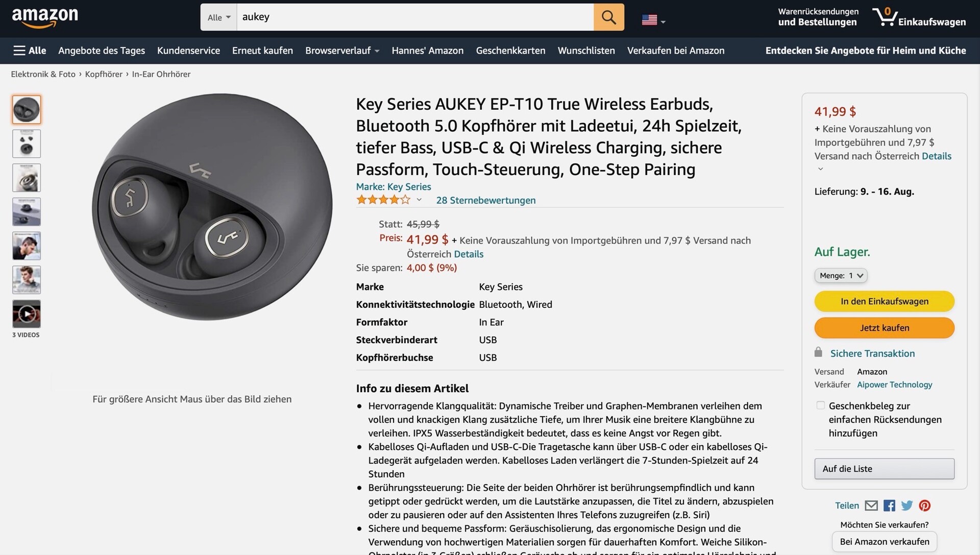Share the product on Twitter
Viewport: 980px width, 555px height.
click(907, 505)
